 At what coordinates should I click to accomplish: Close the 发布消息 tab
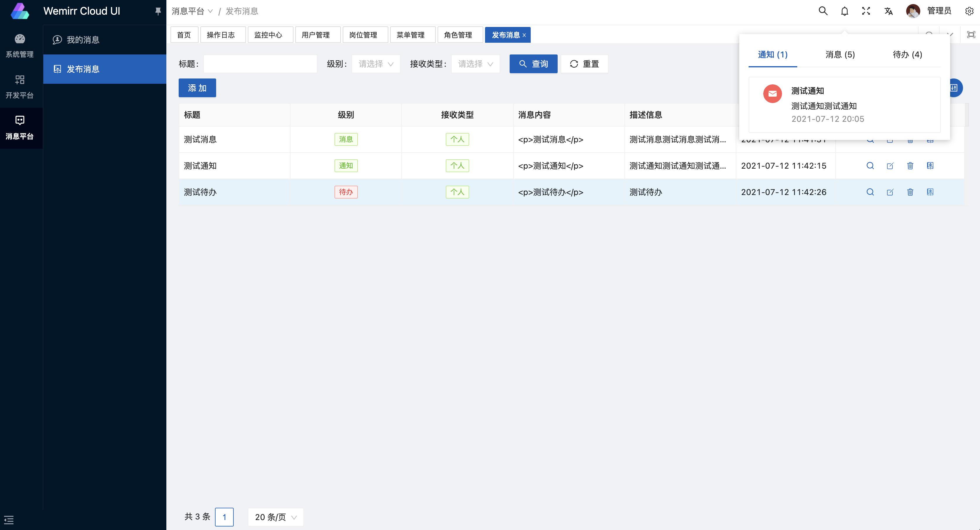524,35
